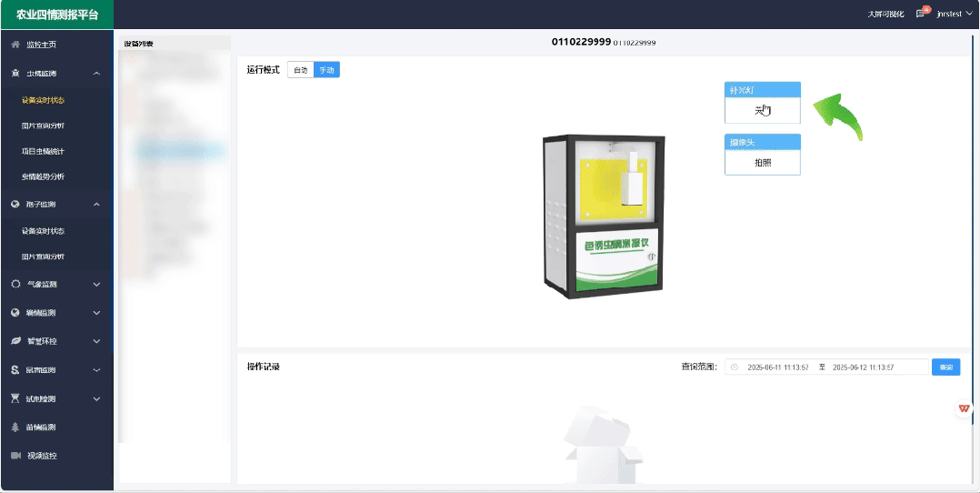Open 项目虫情统计 in the sidebar
This screenshot has height=493, width=980.
click(43, 151)
